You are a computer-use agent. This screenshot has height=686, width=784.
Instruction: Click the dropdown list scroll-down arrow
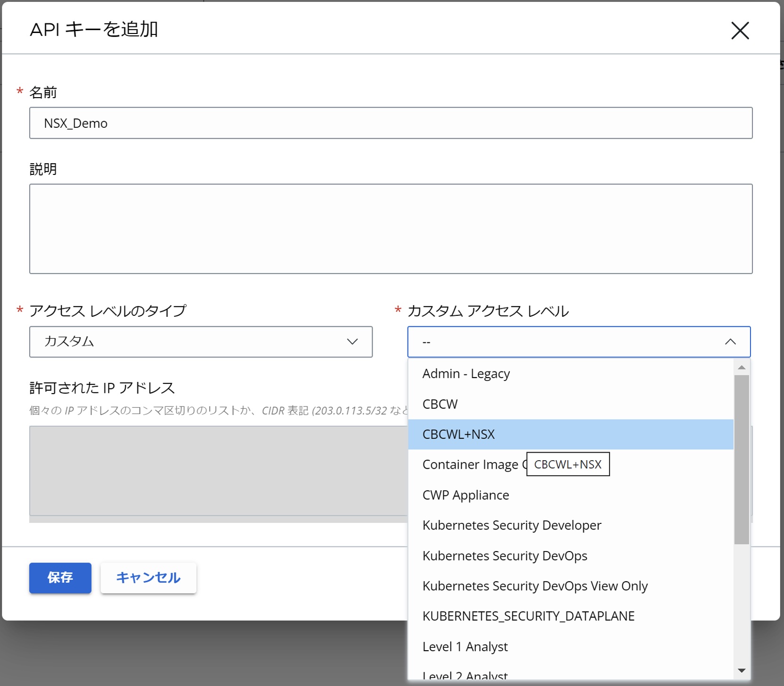[742, 670]
